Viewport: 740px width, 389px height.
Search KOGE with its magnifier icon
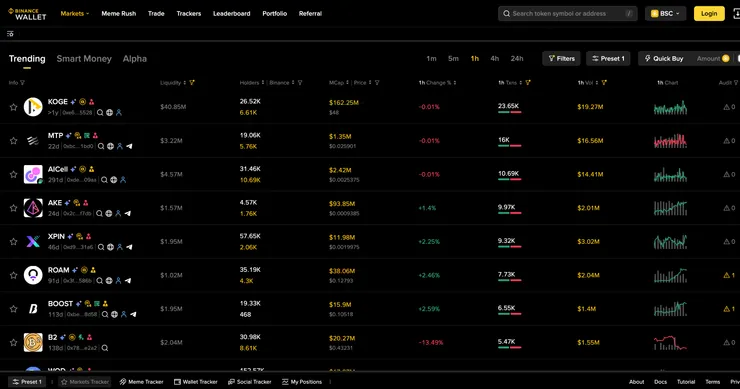pos(100,113)
